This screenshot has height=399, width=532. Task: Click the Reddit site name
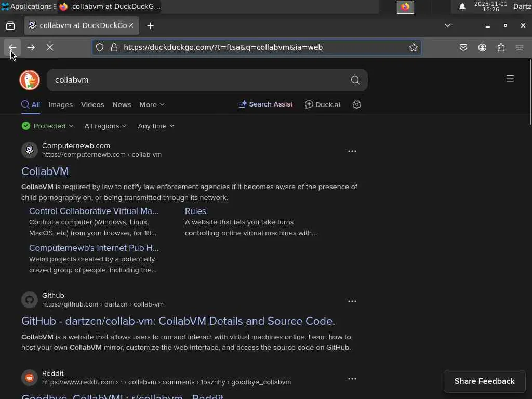click(x=53, y=373)
